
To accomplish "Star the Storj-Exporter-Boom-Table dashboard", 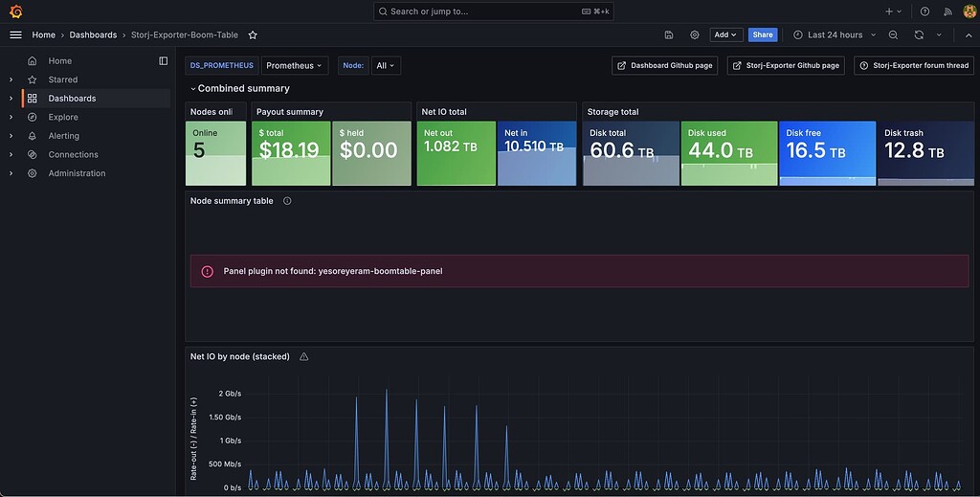I will (x=253, y=35).
